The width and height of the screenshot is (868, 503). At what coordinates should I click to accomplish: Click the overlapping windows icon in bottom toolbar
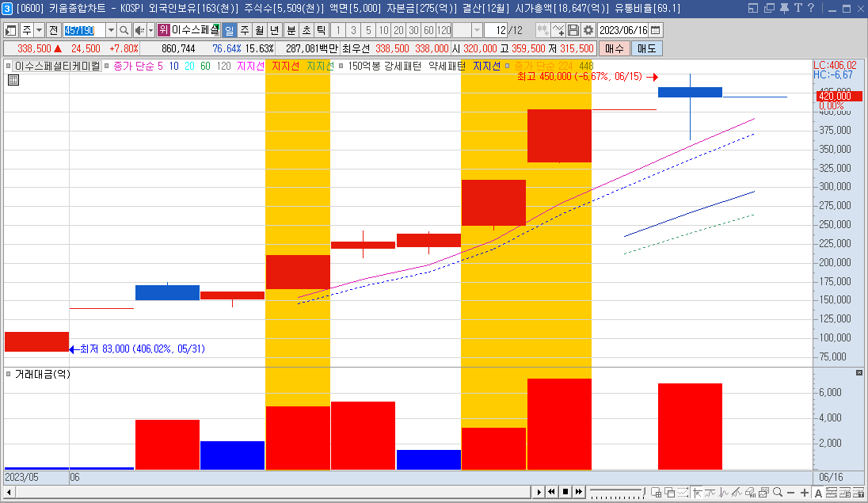pyautogui.click(x=670, y=493)
